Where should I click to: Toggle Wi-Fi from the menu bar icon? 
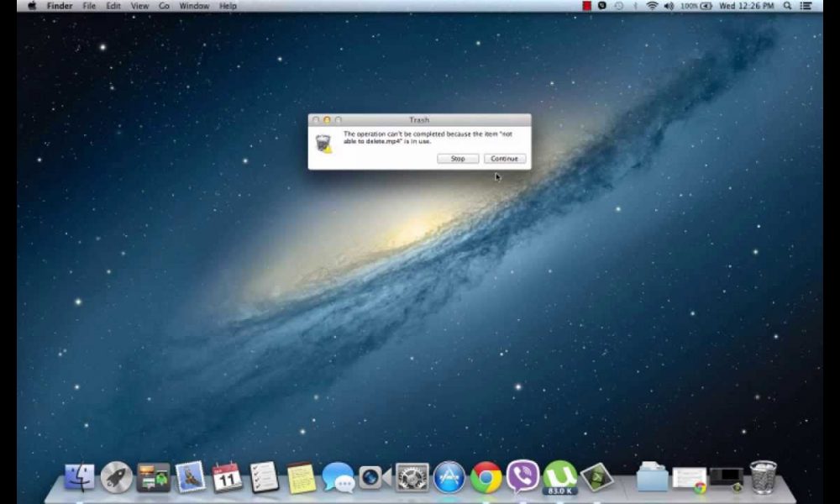pyautogui.click(x=652, y=6)
